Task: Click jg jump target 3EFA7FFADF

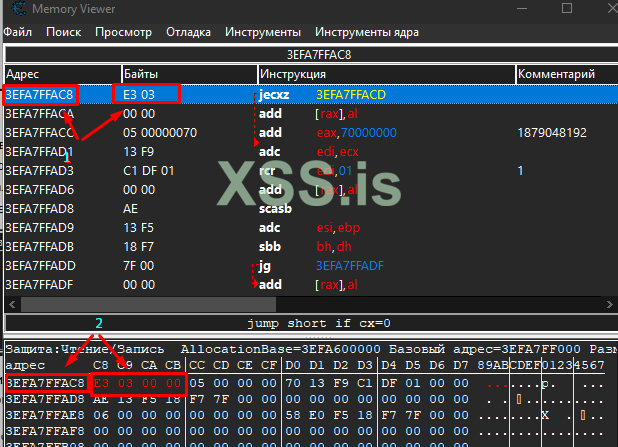Action: point(350,266)
